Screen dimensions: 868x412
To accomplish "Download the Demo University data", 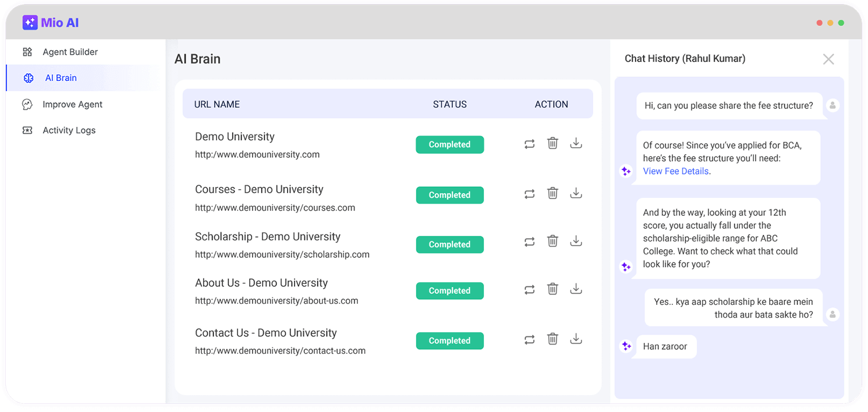I will click(576, 144).
